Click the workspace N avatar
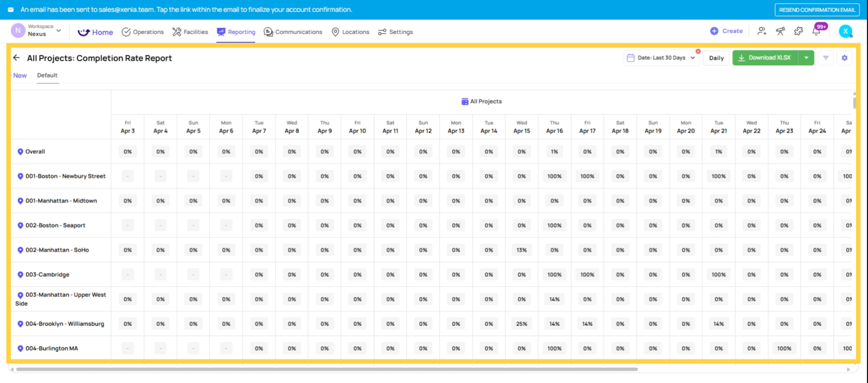 point(18,31)
